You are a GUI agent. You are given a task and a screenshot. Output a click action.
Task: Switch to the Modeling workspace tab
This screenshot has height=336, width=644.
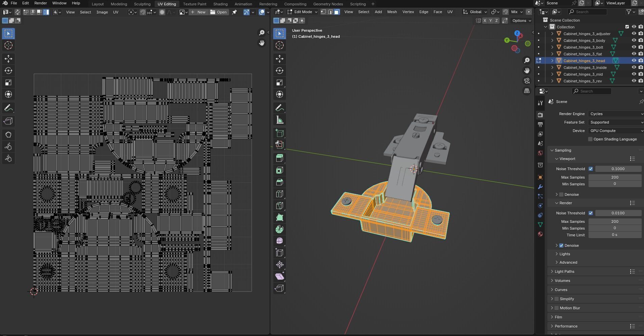tap(119, 4)
